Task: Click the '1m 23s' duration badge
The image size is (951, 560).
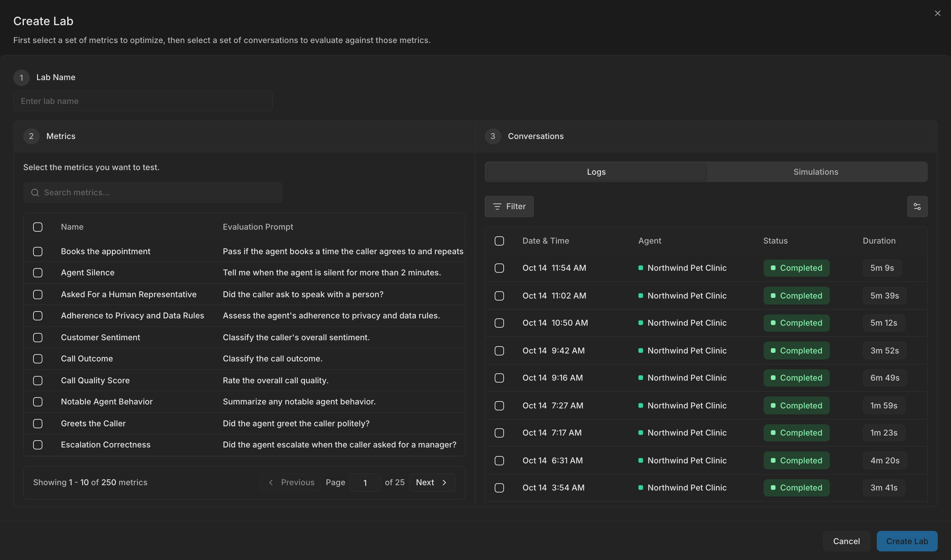Action: click(884, 433)
